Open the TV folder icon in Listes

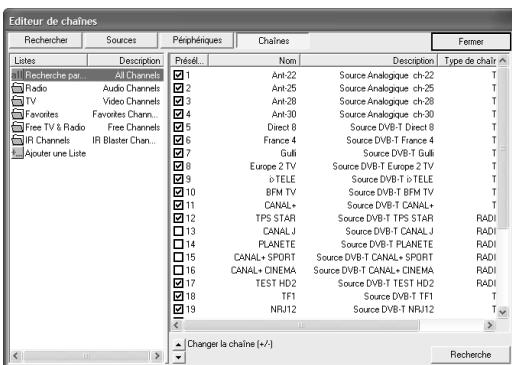click(18, 101)
